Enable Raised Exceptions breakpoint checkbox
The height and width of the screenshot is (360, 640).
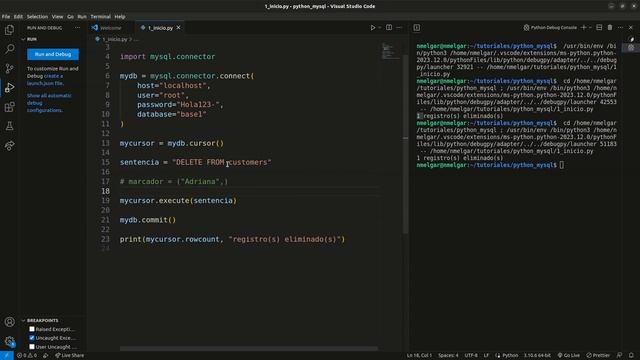tap(32, 329)
